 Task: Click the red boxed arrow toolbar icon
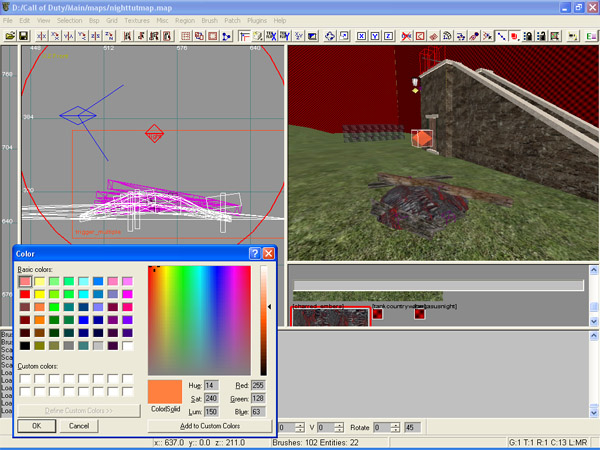(x=420, y=36)
